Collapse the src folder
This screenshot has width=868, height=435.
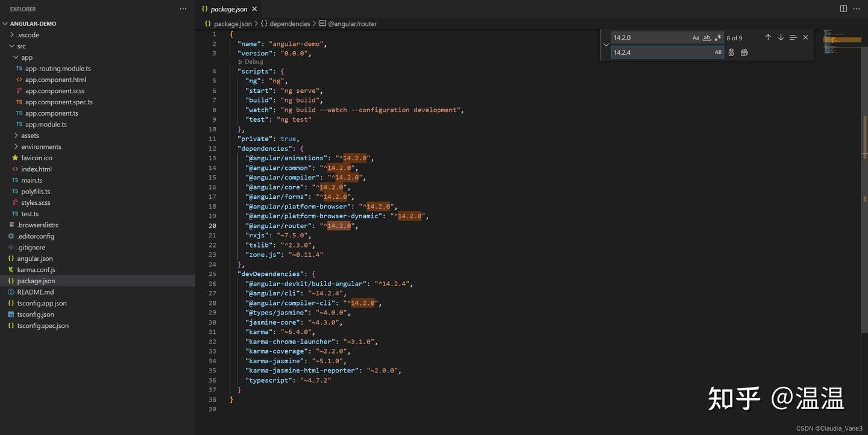click(x=97, y=46)
